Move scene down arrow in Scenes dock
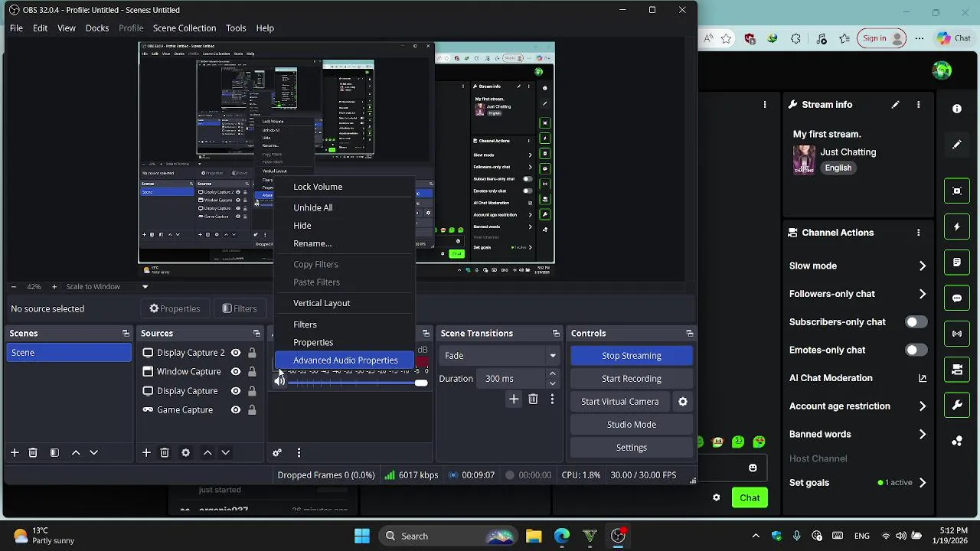Screen dimensions: 980x551 (94, 452)
